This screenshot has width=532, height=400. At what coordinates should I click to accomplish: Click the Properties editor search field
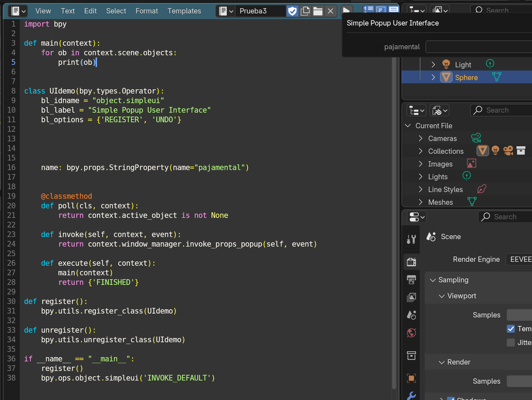pyautogui.click(x=505, y=217)
